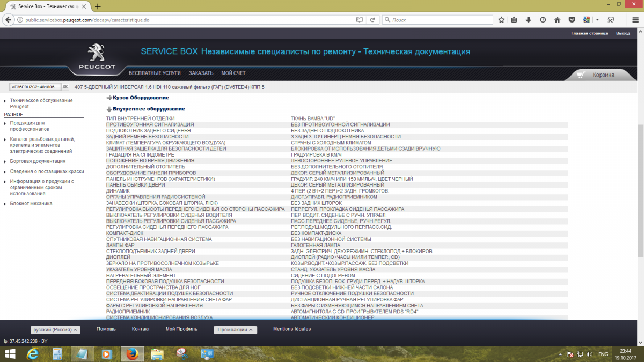Open the browser Home icon

tap(557, 19)
